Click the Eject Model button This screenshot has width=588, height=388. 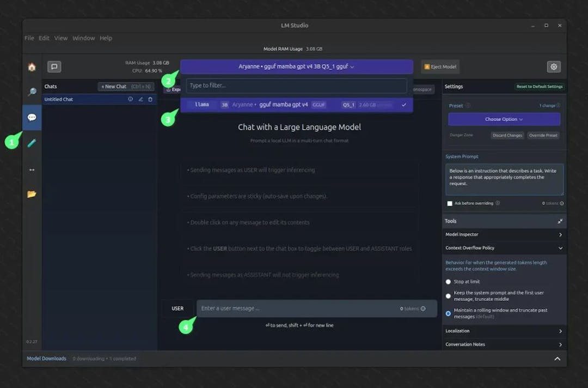pos(440,67)
